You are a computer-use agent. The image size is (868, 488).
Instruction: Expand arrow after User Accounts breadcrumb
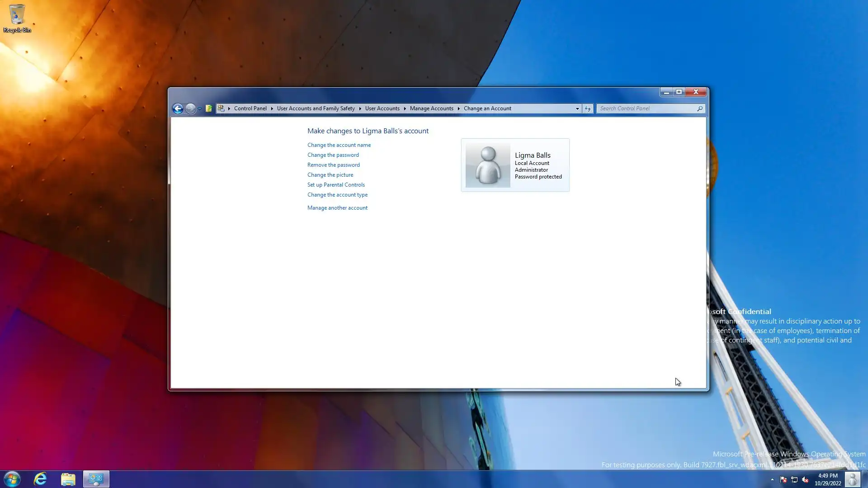point(405,108)
